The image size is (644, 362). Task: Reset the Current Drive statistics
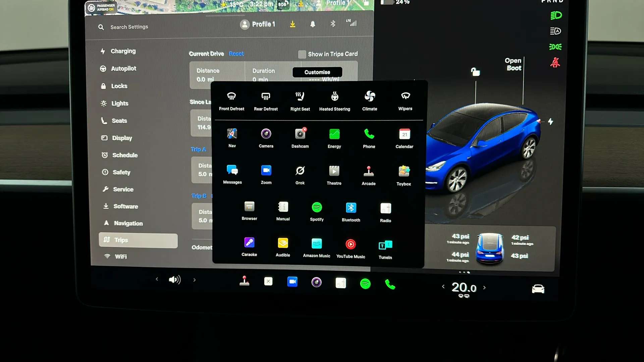(x=236, y=54)
